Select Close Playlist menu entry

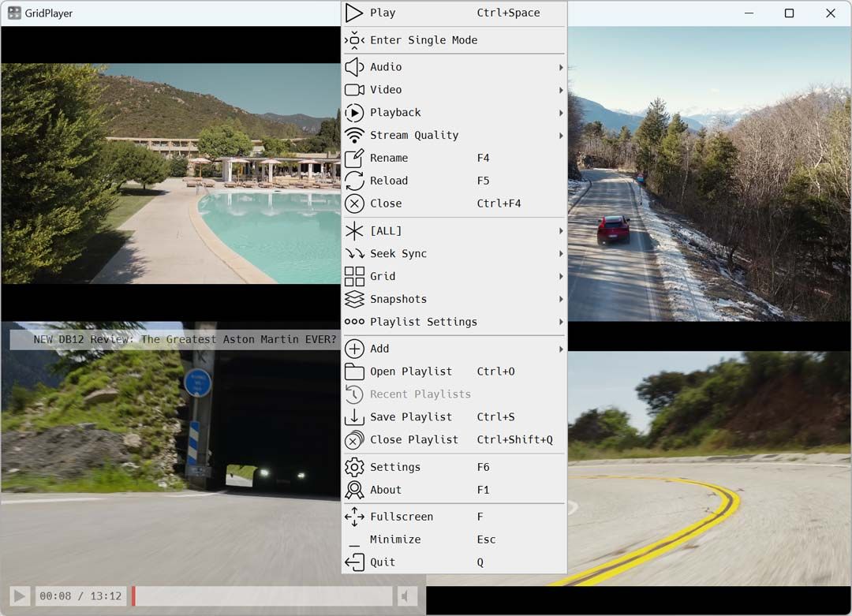pos(414,439)
